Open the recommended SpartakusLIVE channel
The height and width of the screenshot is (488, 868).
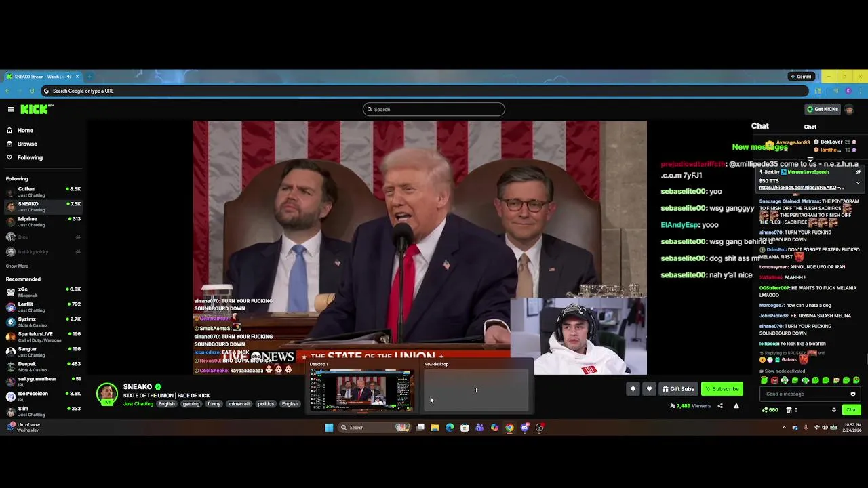click(43, 337)
